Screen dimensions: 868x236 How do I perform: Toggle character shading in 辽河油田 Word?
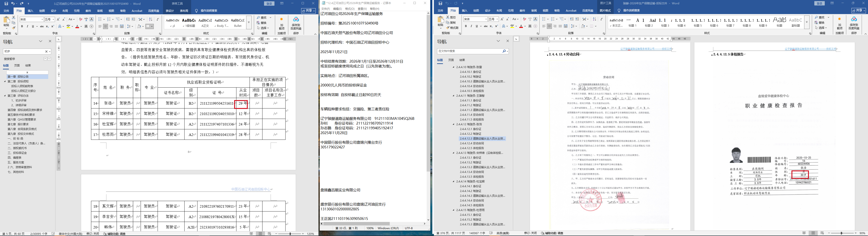(x=86, y=26)
